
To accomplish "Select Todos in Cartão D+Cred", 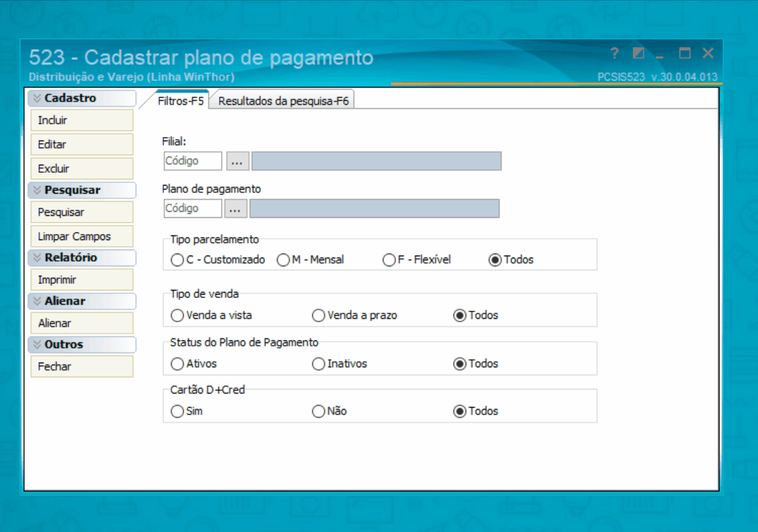I will (x=460, y=411).
